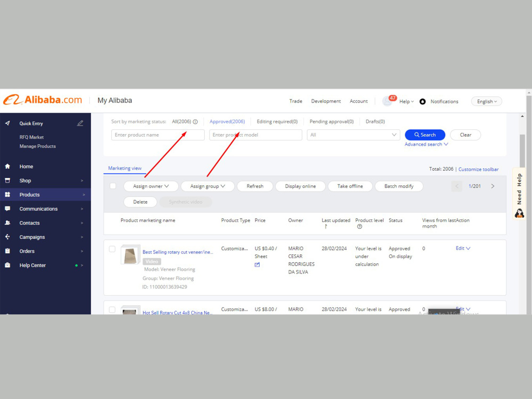Click the Video tag on first product
The height and width of the screenshot is (399, 532).
(x=152, y=261)
